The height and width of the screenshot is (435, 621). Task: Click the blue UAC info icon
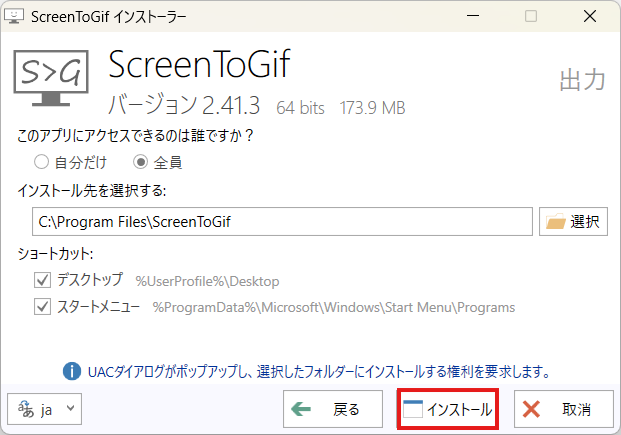click(x=72, y=372)
